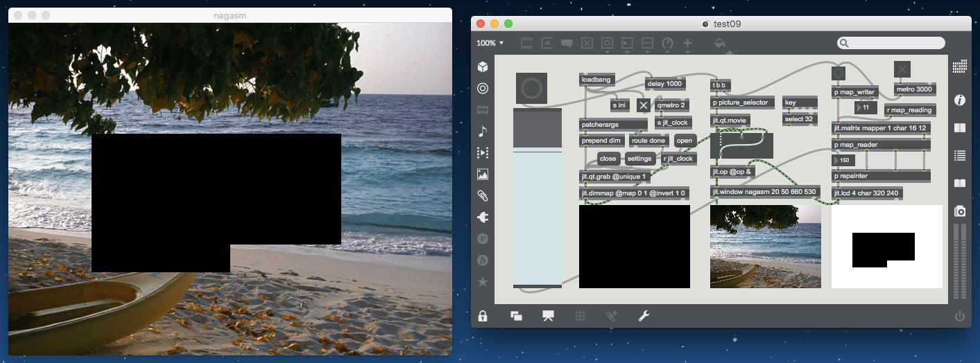Screen dimensions: 980x363
Task: Click the black jit.dimmap preview display
Action: [x=635, y=247]
